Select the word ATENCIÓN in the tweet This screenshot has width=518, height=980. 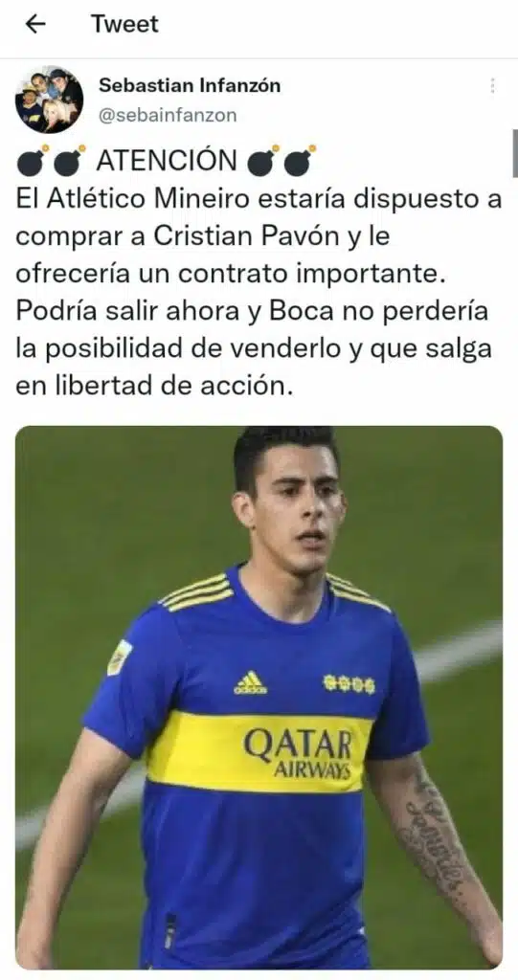pyautogui.click(x=167, y=161)
